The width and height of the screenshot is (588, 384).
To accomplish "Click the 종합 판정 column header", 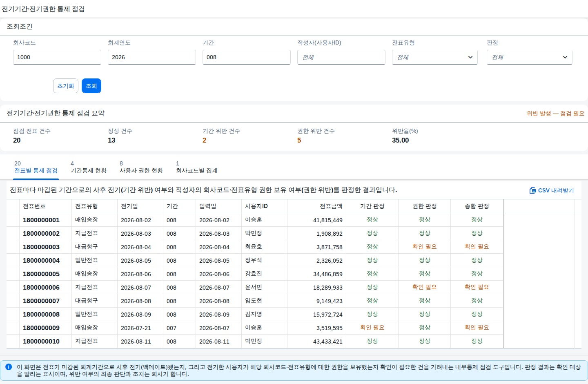I will (477, 206).
